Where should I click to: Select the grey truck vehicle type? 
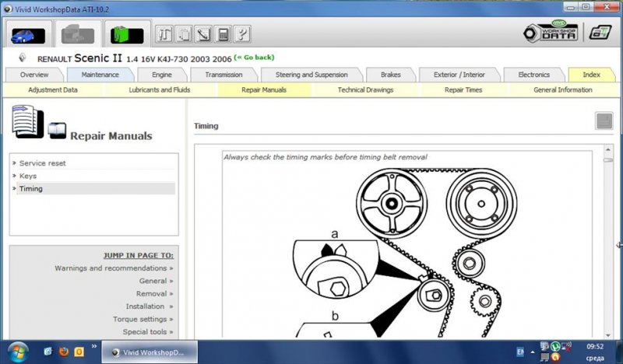78,34
